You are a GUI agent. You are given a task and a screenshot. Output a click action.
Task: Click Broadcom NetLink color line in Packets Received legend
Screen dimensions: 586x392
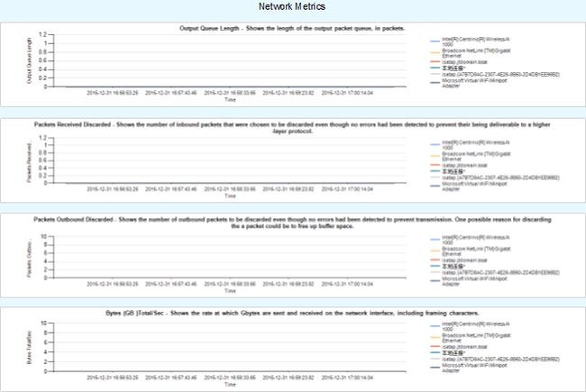click(x=435, y=156)
